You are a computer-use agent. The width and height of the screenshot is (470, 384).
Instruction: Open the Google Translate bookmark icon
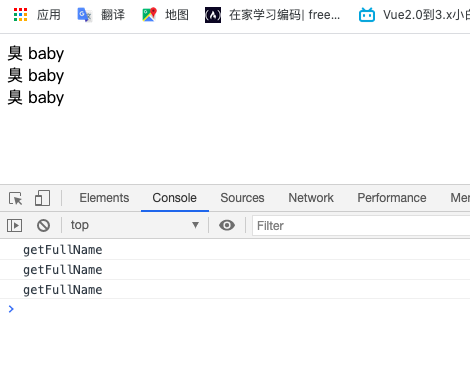pyautogui.click(x=84, y=15)
